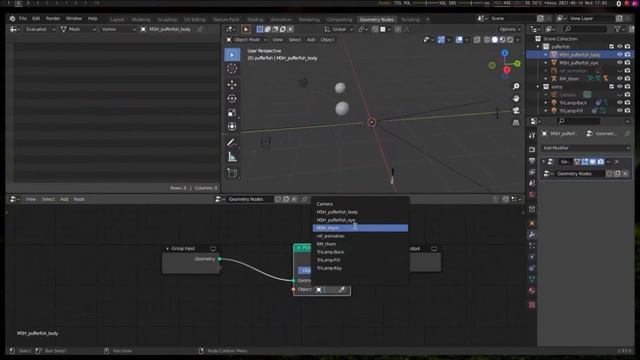Hide RIM_thorn via eye icon
Image resolution: width=640 pixels, height=360 pixels.
point(620,78)
